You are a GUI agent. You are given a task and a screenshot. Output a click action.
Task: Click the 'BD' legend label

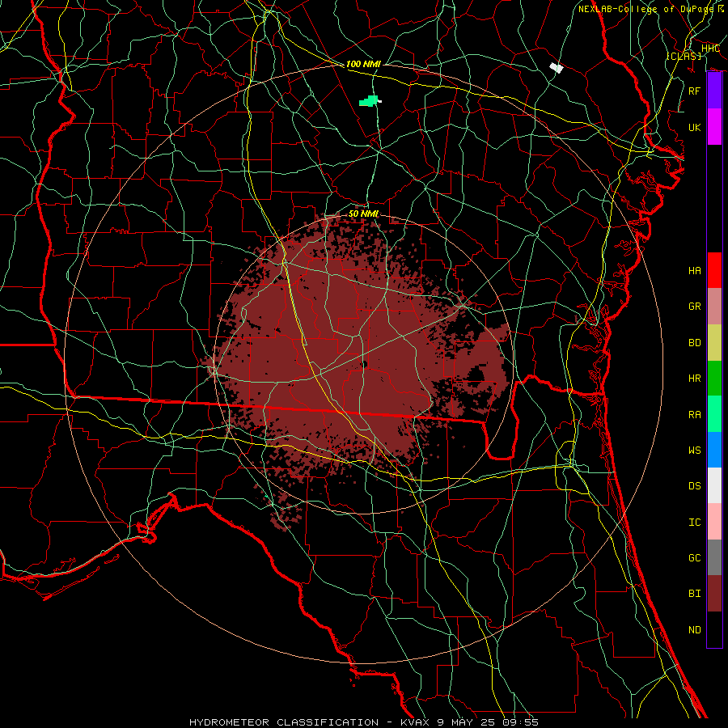pyautogui.click(x=695, y=343)
